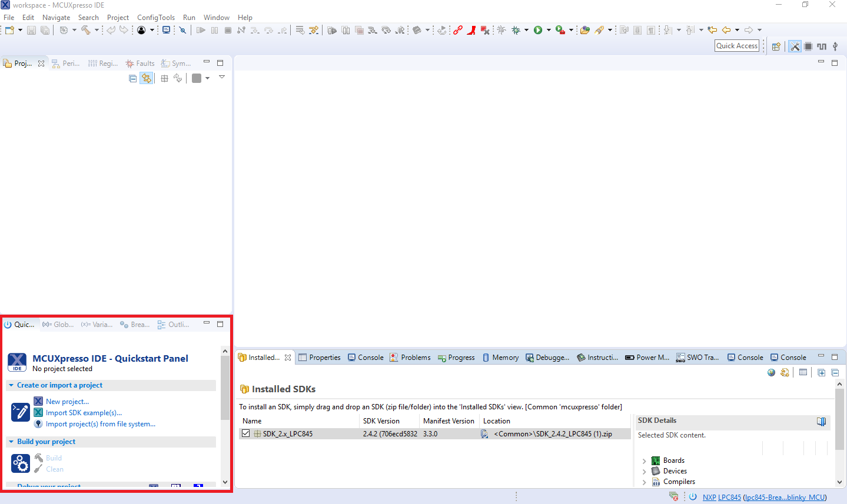Image resolution: width=847 pixels, height=504 pixels.
Task: Click Collapse All in Project Explorer toolbar
Action: (x=133, y=78)
